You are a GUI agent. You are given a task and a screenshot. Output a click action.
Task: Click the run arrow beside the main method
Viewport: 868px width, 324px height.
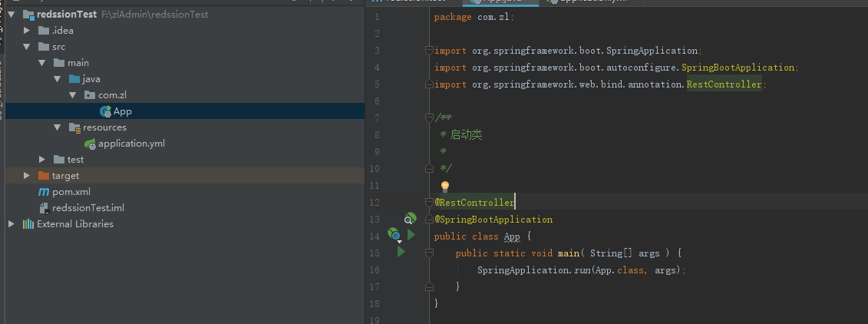click(x=401, y=251)
